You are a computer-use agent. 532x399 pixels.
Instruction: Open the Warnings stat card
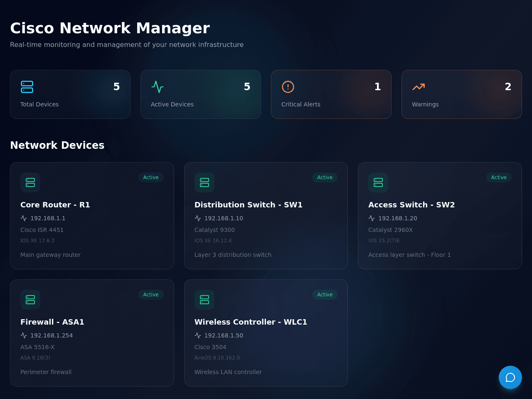point(462,94)
